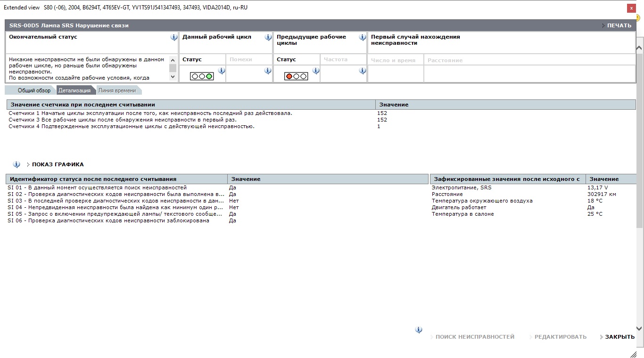Click info icon beside Окончательный статус
Screen dimensions: 644x358
pos(174,37)
